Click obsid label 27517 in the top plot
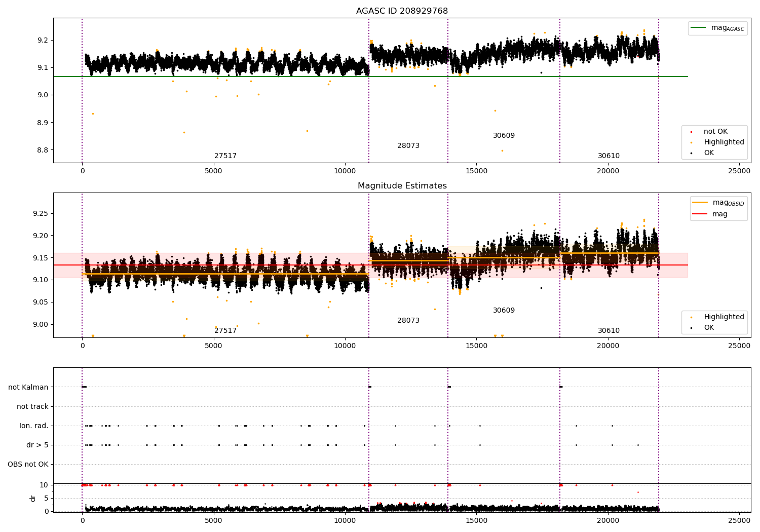Screen dimensions: 760x532 [x=225, y=156]
